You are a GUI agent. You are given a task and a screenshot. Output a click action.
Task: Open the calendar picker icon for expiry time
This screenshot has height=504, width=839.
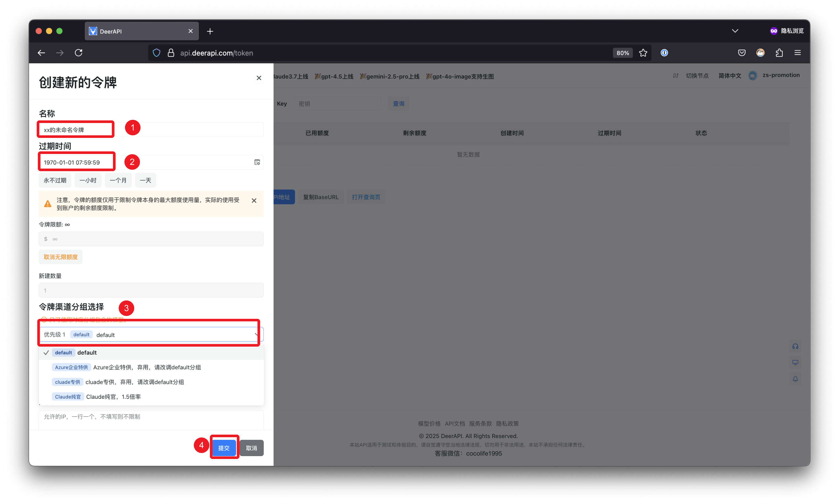pos(257,162)
